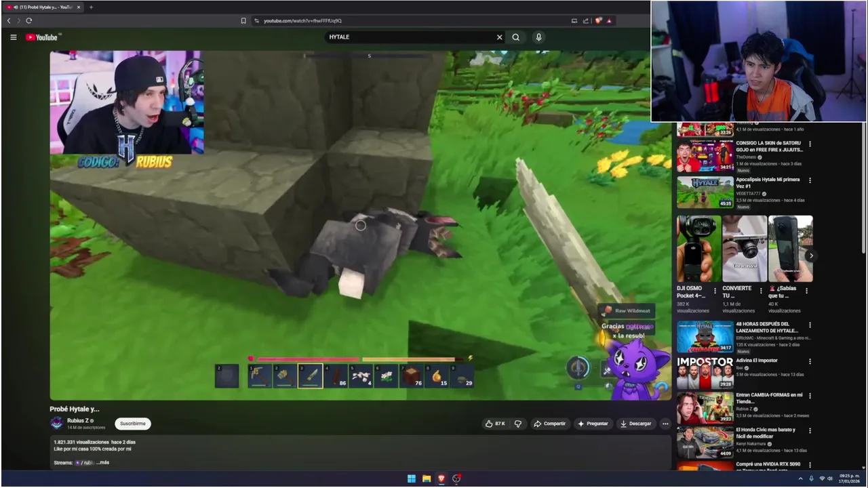Like the video with 87 K

pyautogui.click(x=495, y=424)
